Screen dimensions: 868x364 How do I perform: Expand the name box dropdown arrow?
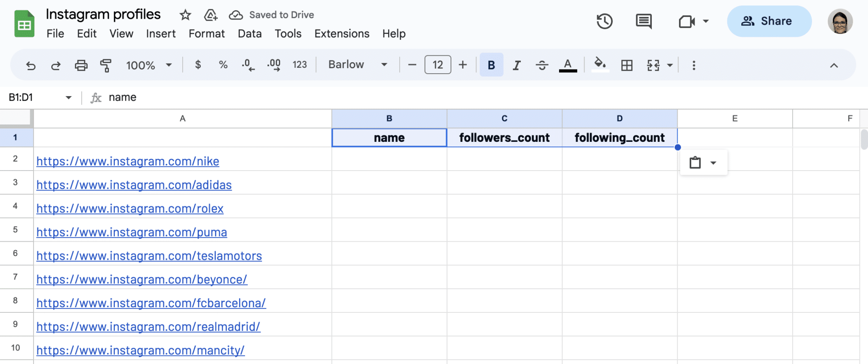68,98
